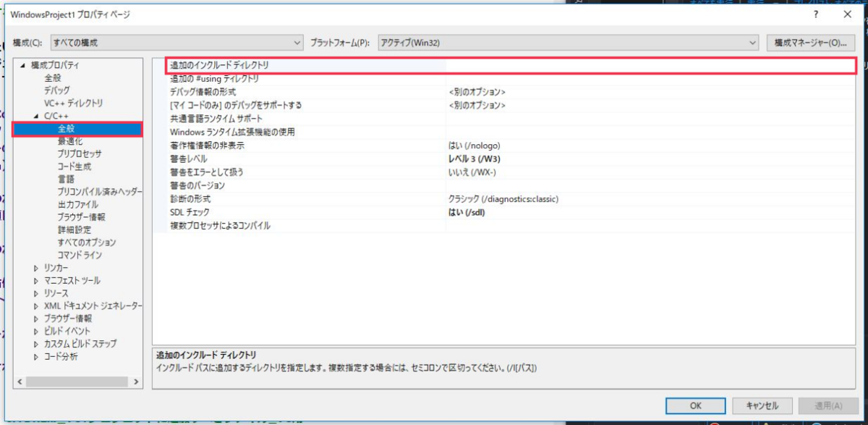Click the help question mark button
868x425 pixels.
pyautogui.click(x=815, y=14)
